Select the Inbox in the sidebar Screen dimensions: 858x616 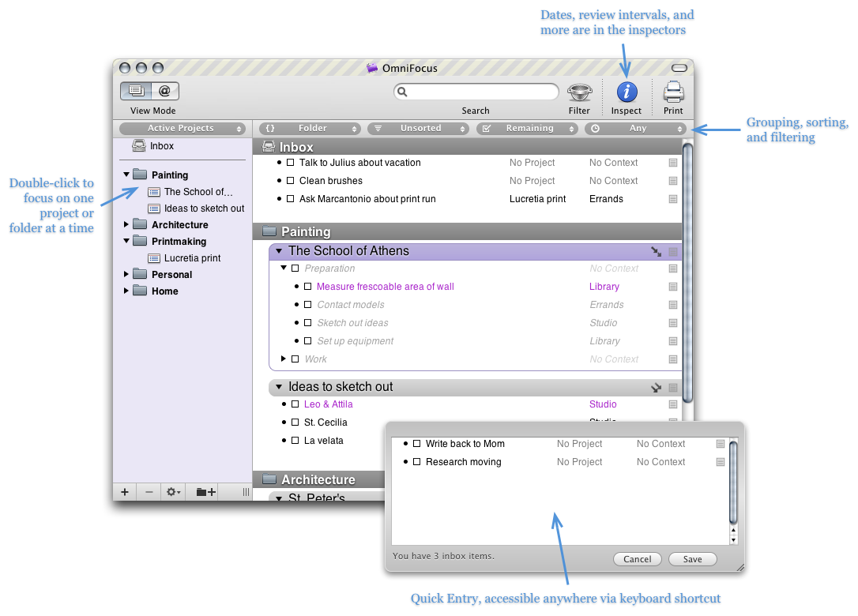161,146
